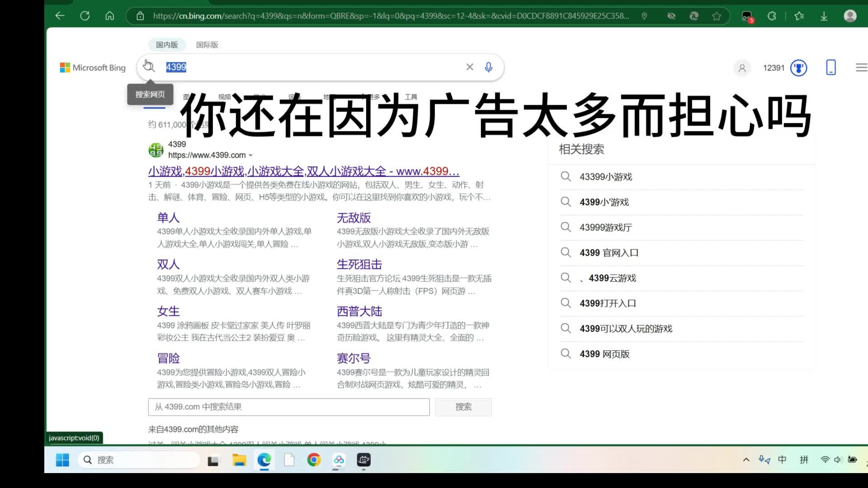This screenshot has height=488, width=868.
Task: Open the Bilibili taskbar app icon
Action: click(x=364, y=460)
